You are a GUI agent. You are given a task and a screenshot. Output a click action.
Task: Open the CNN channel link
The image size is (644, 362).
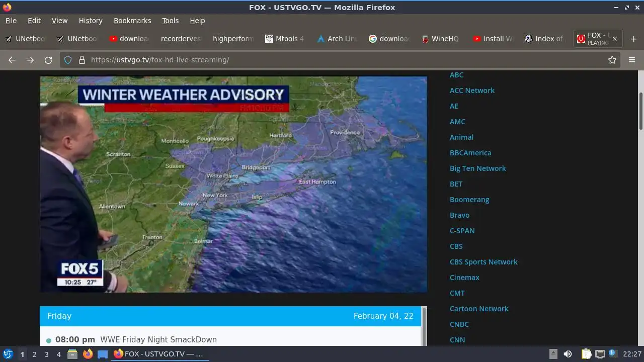457,340
